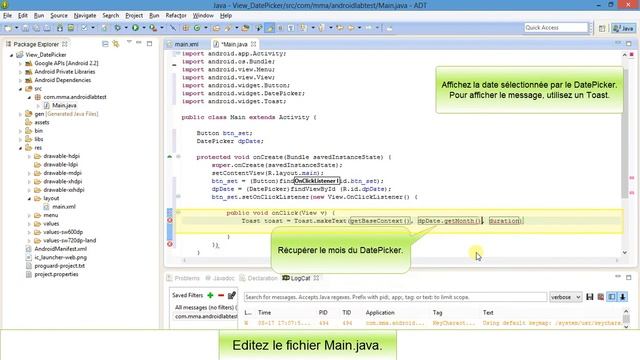Click the LogCat message search field
Image resolution: width=640 pixels, height=360 pixels.
(395, 297)
